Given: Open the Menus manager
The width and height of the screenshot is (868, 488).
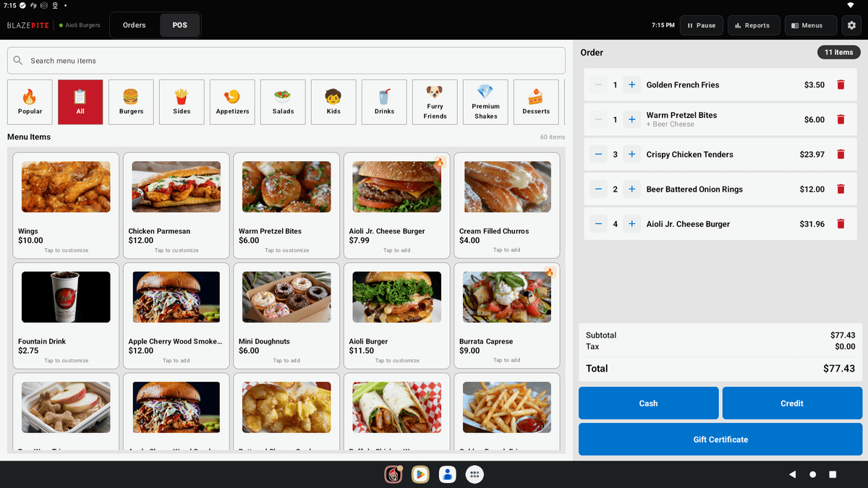Looking at the screenshot, I should coord(810,25).
